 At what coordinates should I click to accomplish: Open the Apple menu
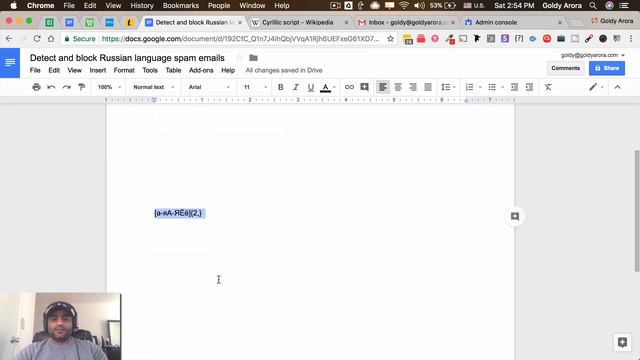[13, 5]
